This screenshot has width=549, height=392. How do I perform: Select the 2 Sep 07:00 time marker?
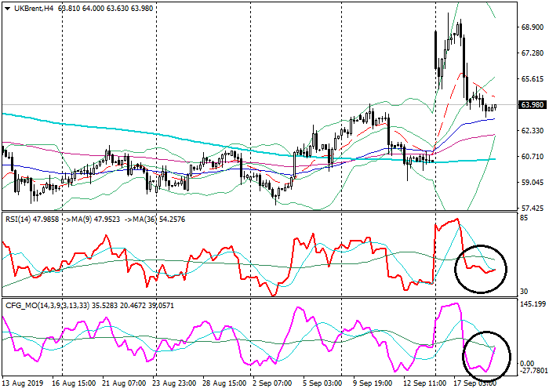point(272,383)
